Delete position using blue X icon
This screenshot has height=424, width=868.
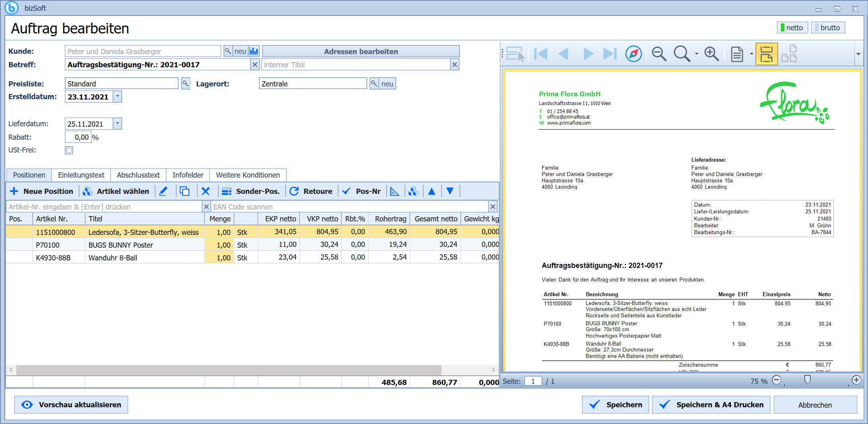point(206,191)
